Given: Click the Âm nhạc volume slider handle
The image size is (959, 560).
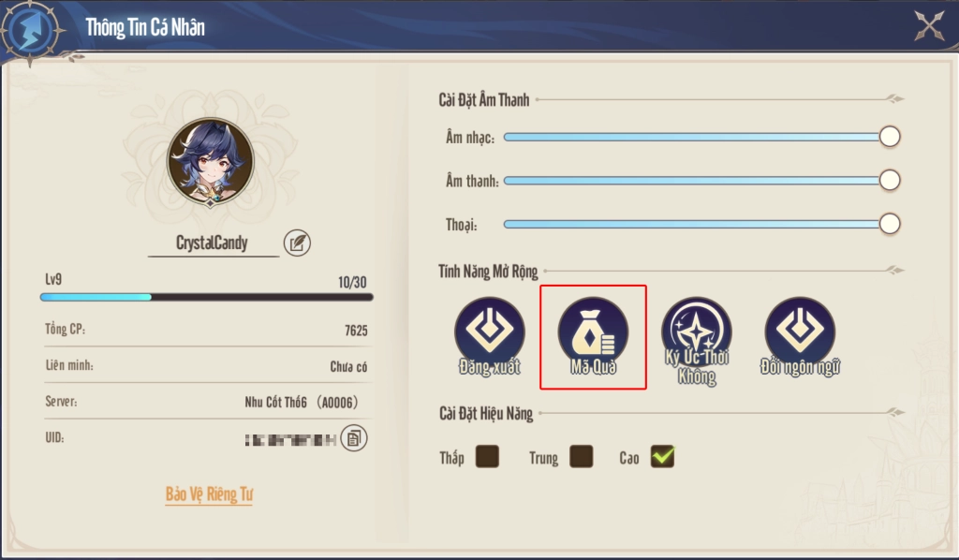Looking at the screenshot, I should click(x=890, y=137).
